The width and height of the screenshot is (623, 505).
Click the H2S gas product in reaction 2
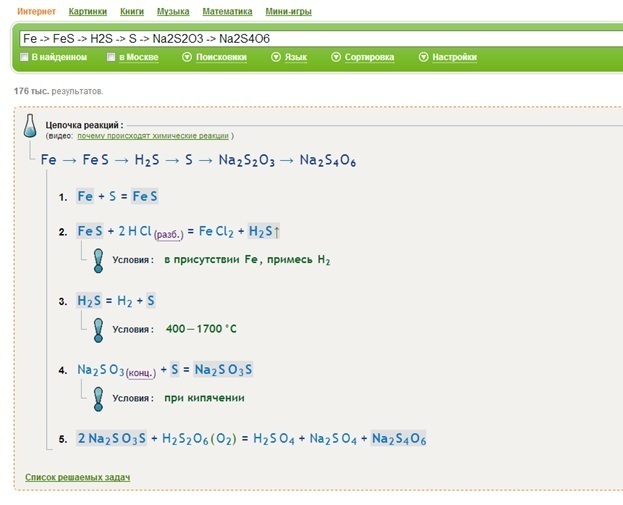pos(265,232)
